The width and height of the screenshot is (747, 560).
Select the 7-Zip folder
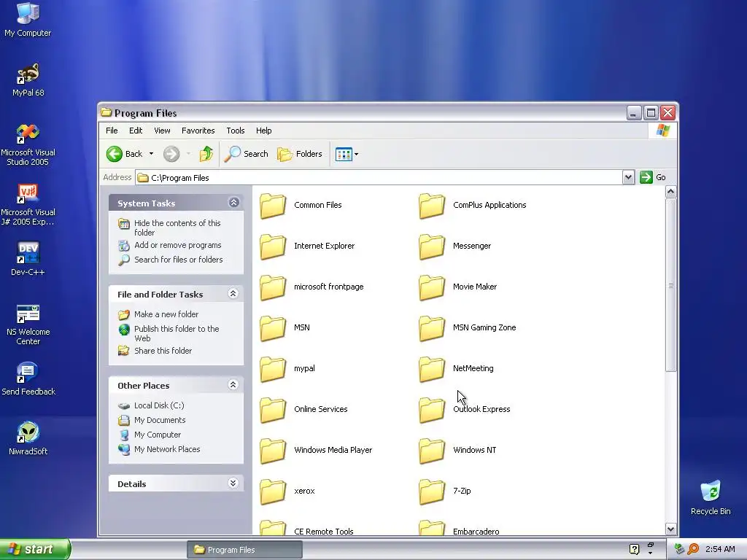pos(445,491)
